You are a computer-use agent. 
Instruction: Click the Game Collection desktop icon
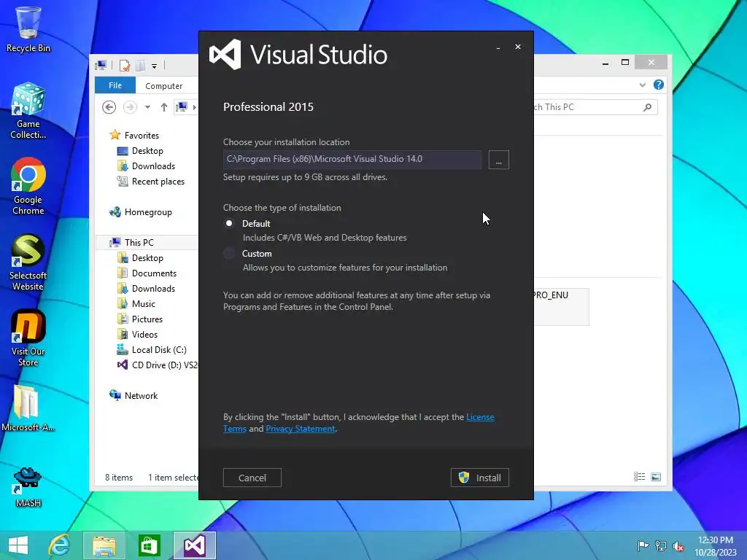click(x=28, y=111)
